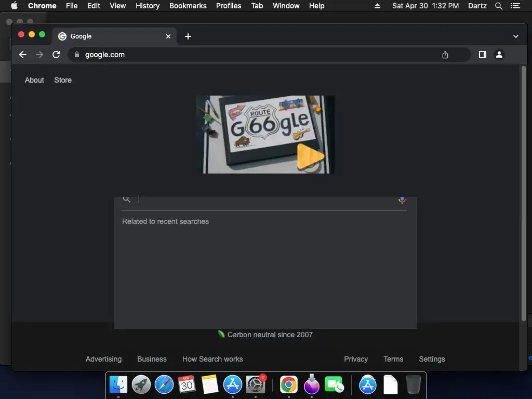This screenshot has height=399, width=532.
Task: Open Calendar from the Dock
Action: click(187, 384)
